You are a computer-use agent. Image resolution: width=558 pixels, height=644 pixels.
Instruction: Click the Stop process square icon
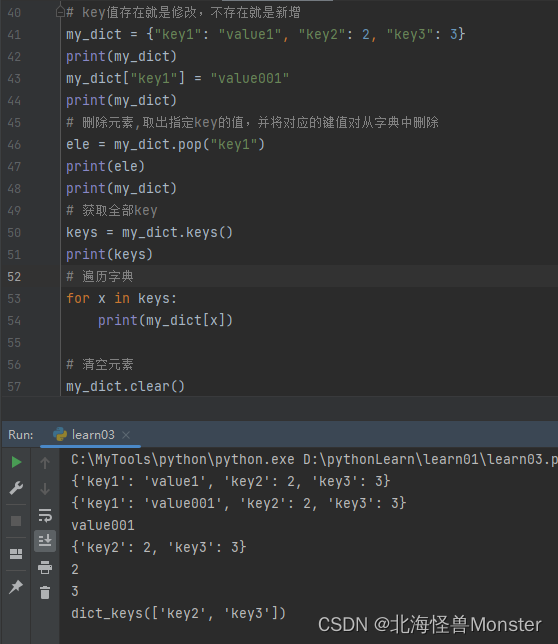(16, 521)
